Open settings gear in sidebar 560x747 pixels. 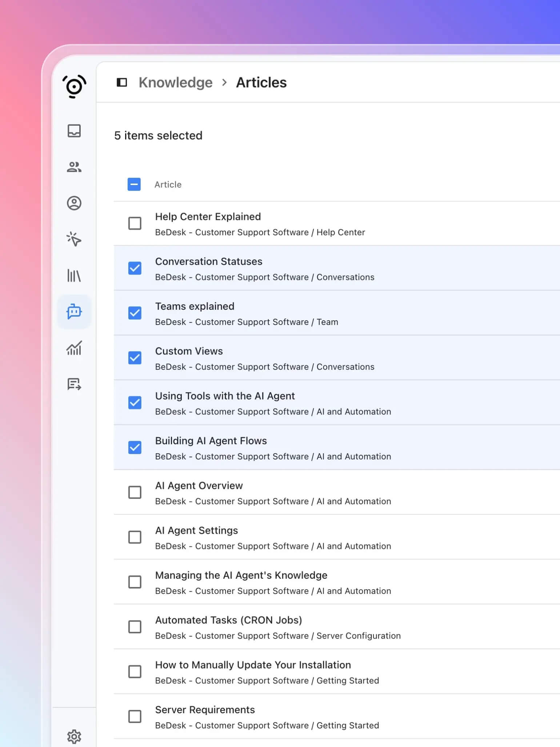tap(74, 736)
